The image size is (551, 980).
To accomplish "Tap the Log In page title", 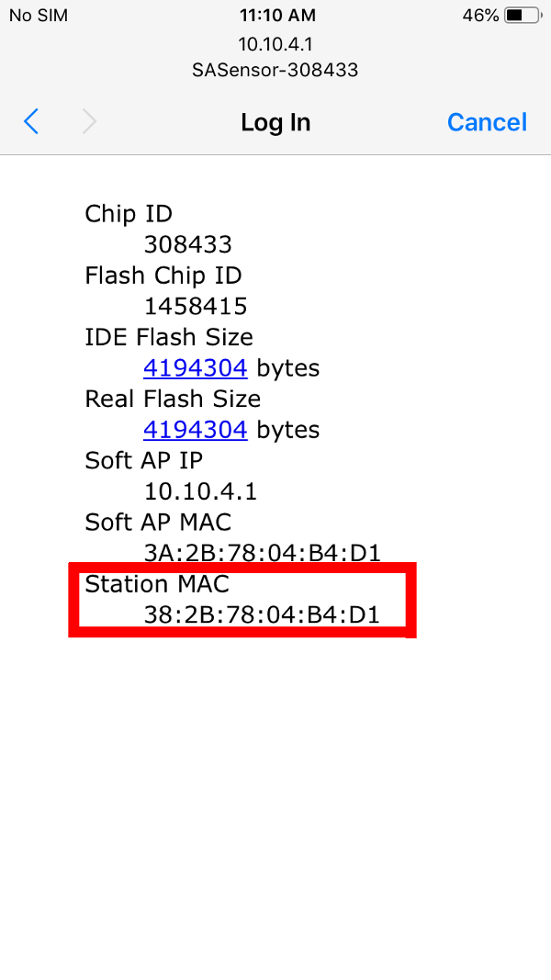I will [275, 122].
